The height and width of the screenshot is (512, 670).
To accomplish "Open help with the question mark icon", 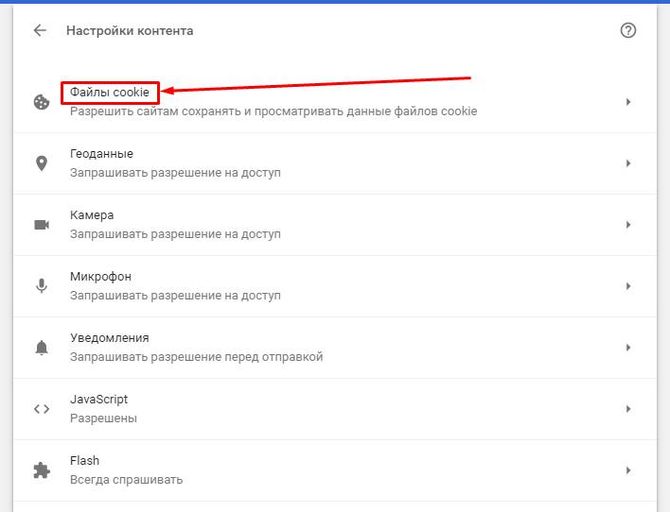I will coord(628,30).
